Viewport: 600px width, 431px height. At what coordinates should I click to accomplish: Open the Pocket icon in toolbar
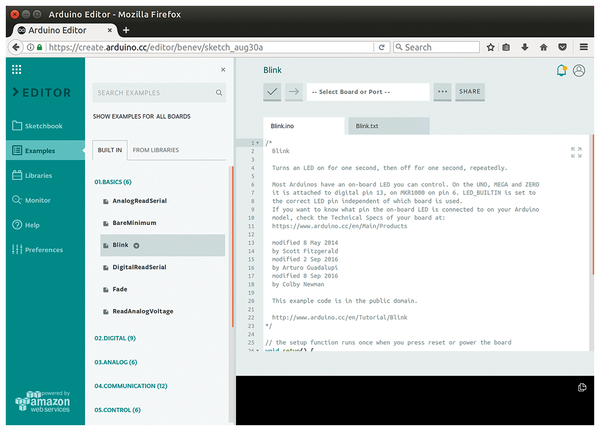562,47
